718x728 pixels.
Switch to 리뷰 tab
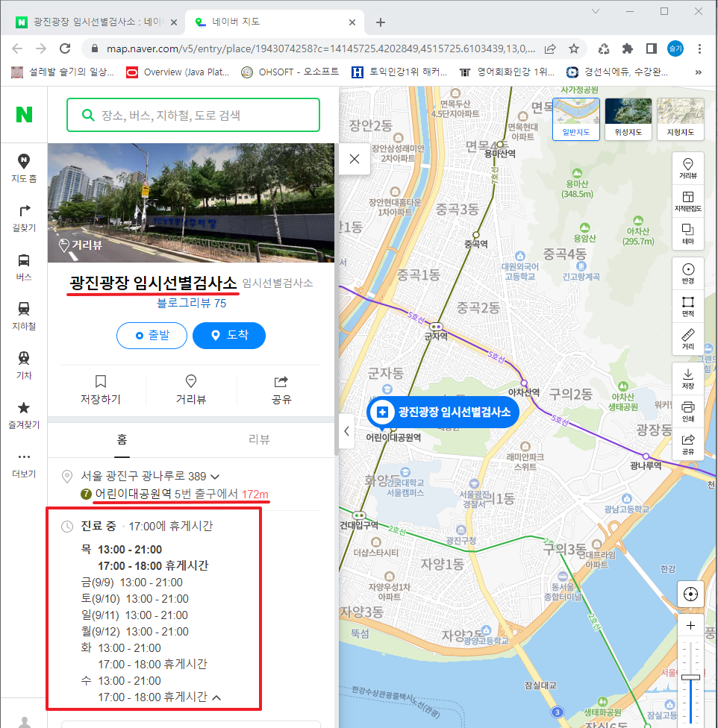point(259,439)
